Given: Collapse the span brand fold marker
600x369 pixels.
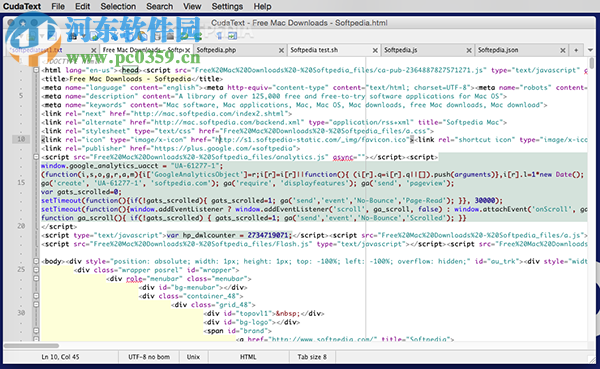Looking at the screenshot, I should 36,331.
